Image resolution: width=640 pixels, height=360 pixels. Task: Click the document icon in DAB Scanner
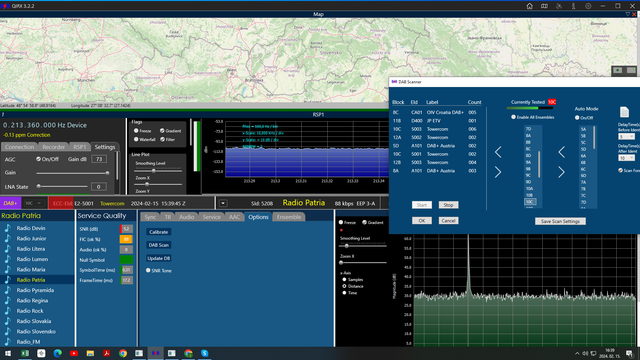(624, 112)
